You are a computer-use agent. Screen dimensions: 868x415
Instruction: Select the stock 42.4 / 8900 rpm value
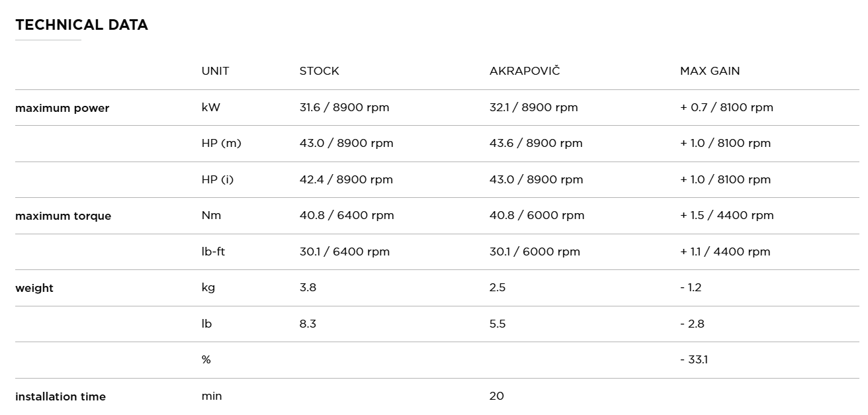(345, 179)
